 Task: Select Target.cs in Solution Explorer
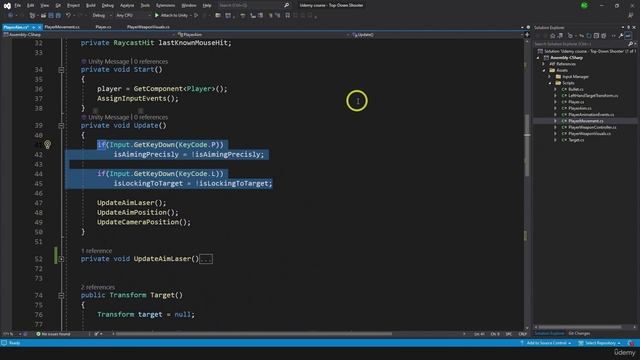(x=576, y=140)
